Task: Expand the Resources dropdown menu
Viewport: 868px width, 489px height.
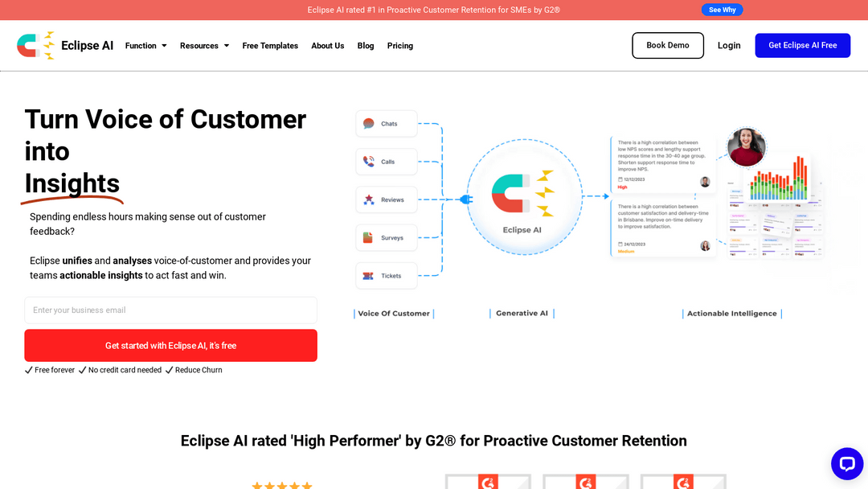Action: [204, 46]
